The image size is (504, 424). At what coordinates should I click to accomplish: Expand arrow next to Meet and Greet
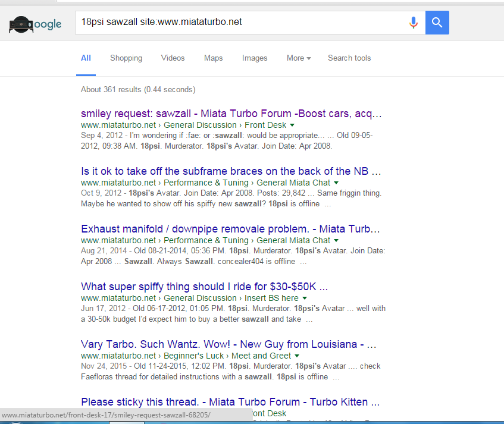click(297, 356)
